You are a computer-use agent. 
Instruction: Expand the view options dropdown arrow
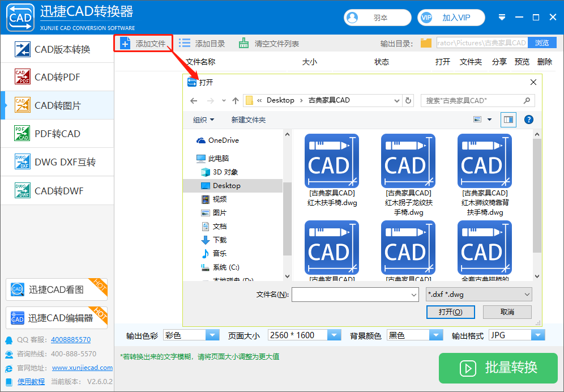pyautogui.click(x=490, y=120)
